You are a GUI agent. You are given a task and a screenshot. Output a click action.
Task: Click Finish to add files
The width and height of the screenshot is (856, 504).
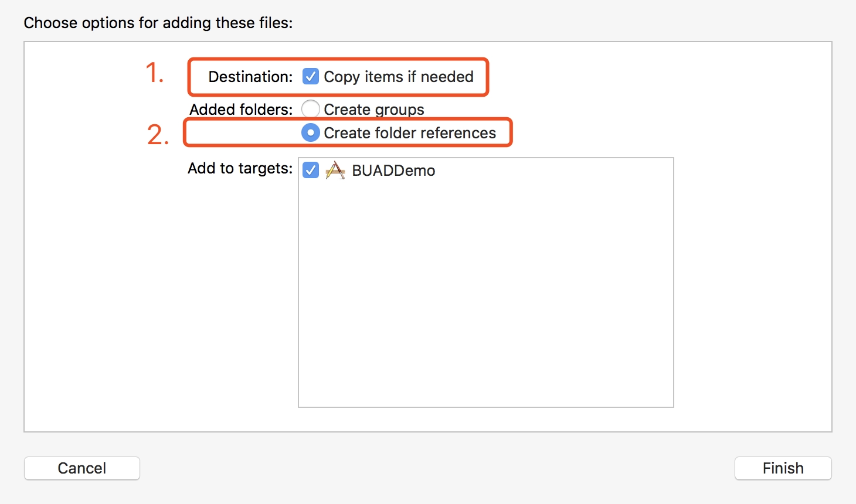[x=783, y=468]
